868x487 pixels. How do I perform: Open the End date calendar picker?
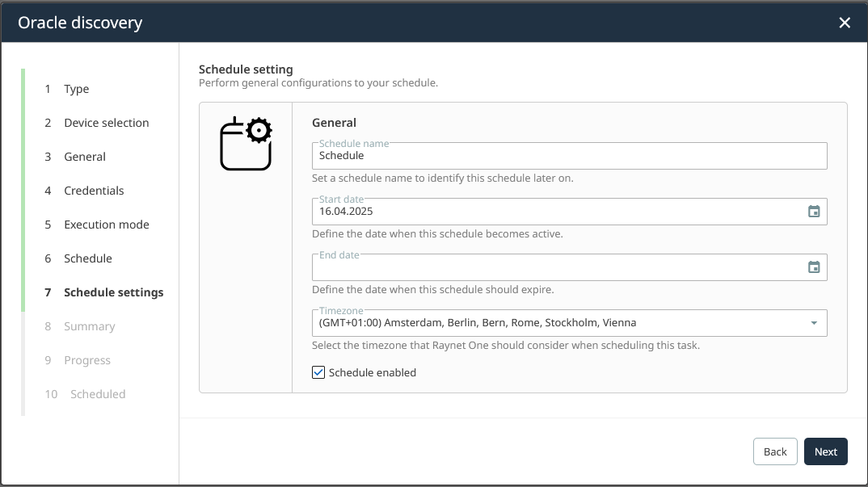[814, 267]
